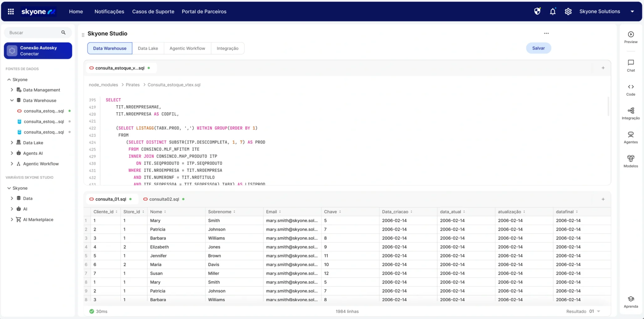
Task: Click the node_modules breadcrumb
Action: click(103, 85)
